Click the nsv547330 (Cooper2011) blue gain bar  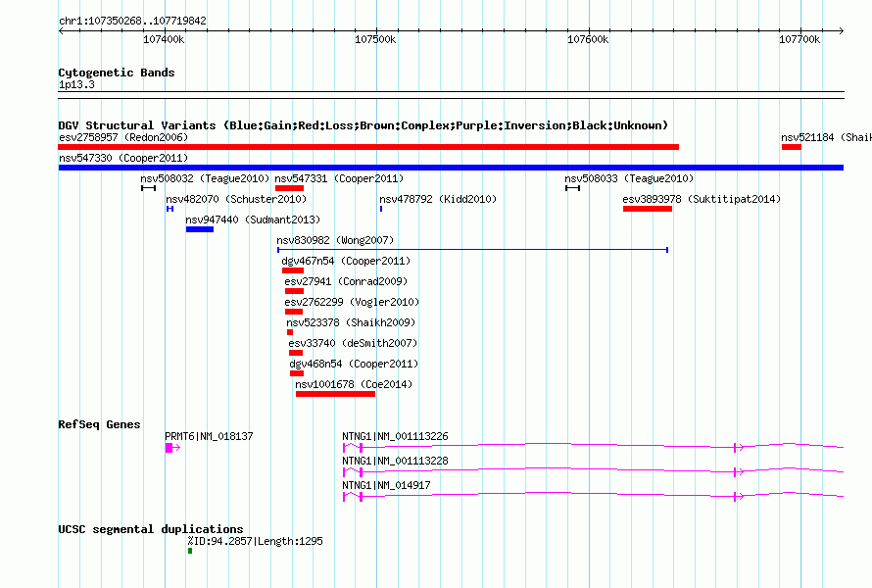point(451,168)
